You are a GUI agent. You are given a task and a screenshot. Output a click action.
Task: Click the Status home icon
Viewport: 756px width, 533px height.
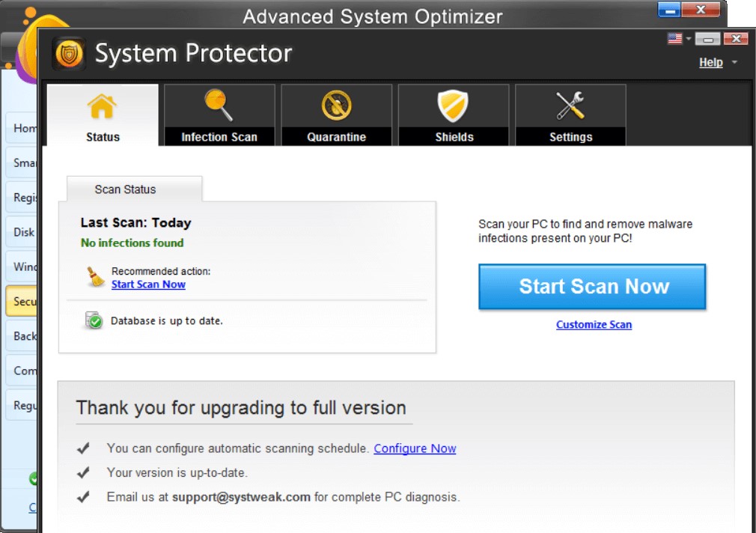coord(102,106)
